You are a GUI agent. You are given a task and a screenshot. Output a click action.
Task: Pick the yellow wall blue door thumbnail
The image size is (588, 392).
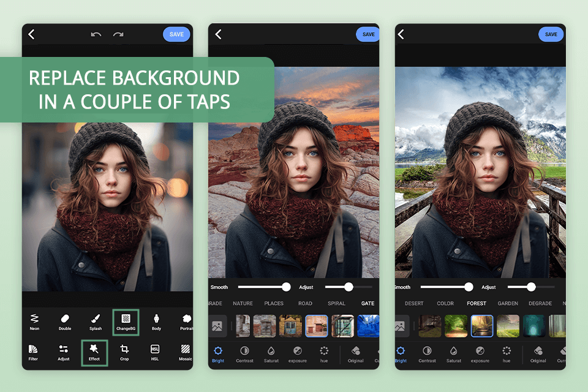click(x=290, y=326)
